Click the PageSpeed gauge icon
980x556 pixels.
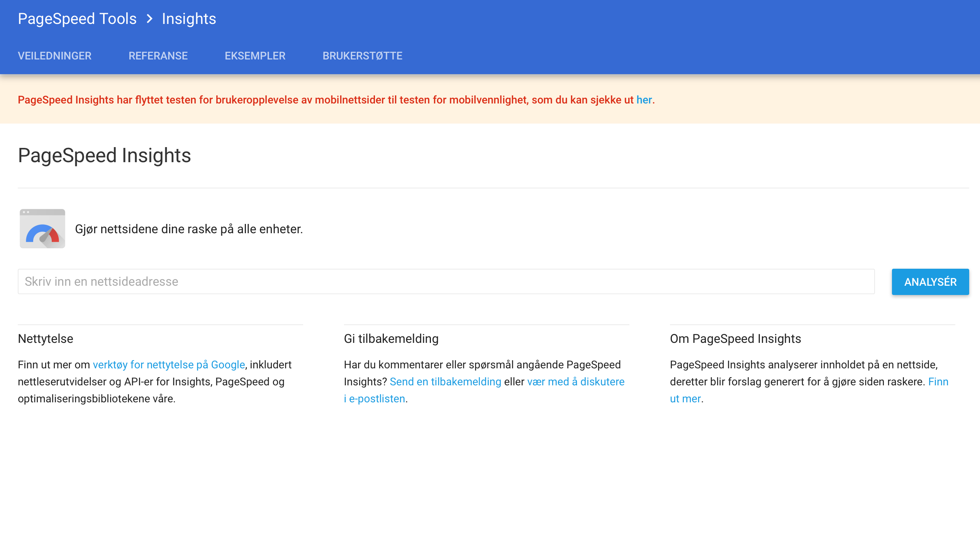[x=42, y=229]
